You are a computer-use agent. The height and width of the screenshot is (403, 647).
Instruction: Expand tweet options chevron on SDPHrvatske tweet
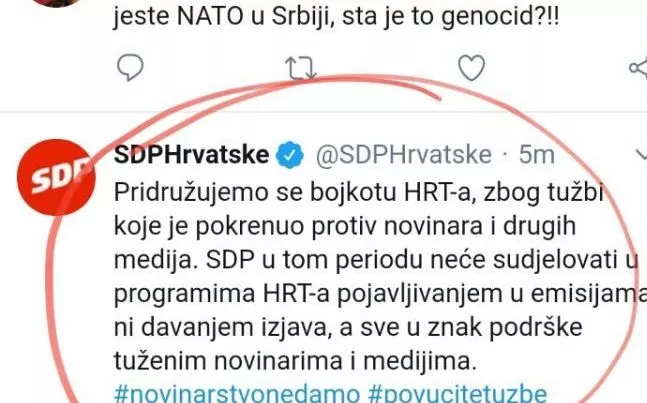(x=642, y=155)
